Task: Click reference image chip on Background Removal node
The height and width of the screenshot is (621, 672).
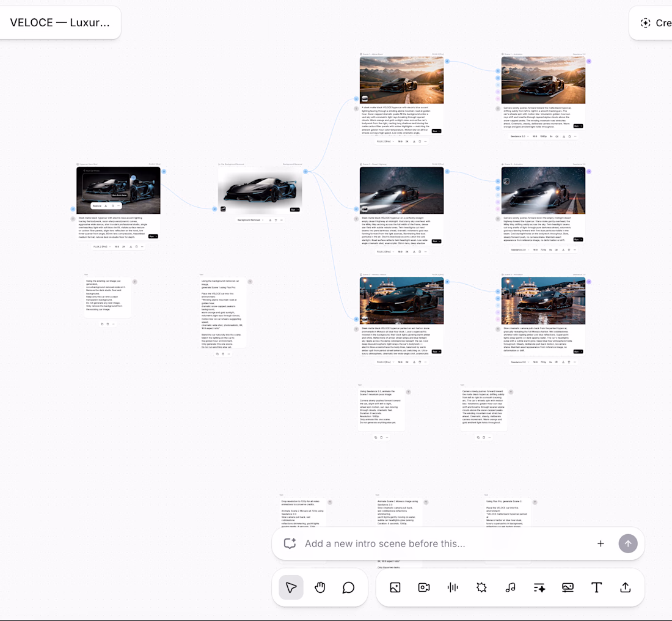Action: click(223, 209)
